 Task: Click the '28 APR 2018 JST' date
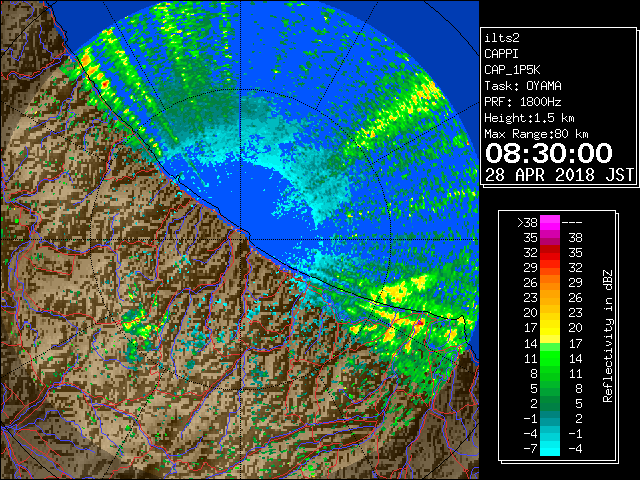click(x=559, y=175)
